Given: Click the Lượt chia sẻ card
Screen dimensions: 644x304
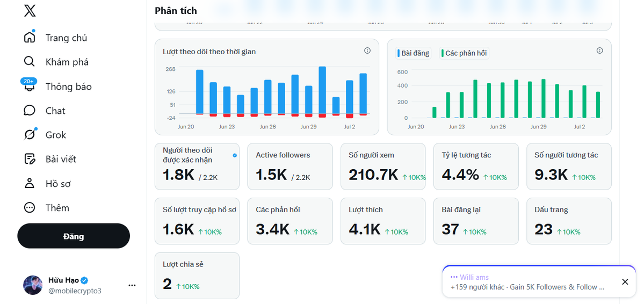Looking at the screenshot, I should coord(197,276).
